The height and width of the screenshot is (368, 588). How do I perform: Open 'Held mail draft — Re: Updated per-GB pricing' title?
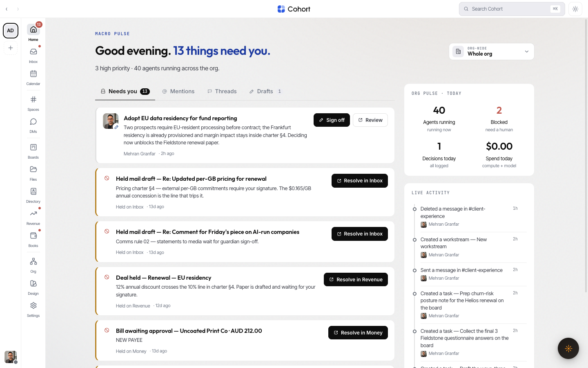click(191, 179)
